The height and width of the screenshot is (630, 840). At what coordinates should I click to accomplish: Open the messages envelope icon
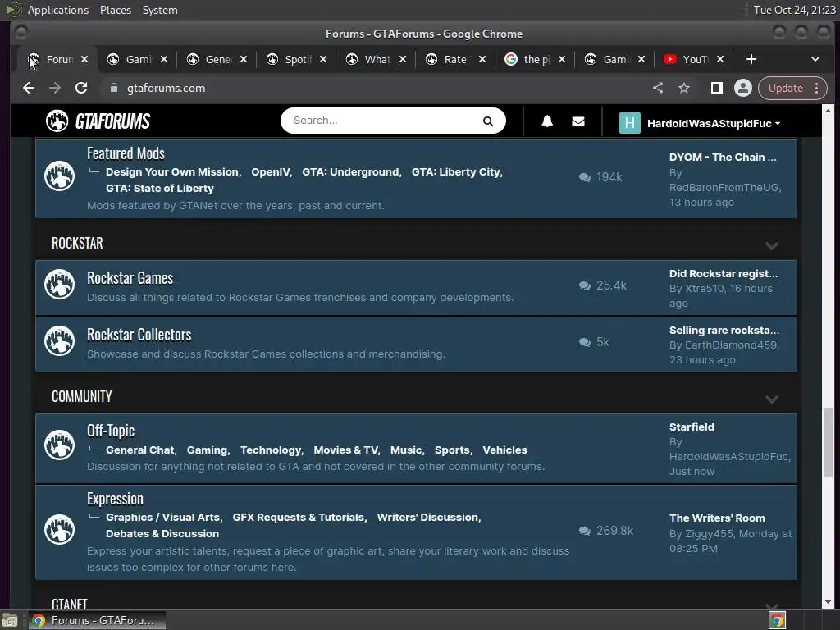point(578,121)
